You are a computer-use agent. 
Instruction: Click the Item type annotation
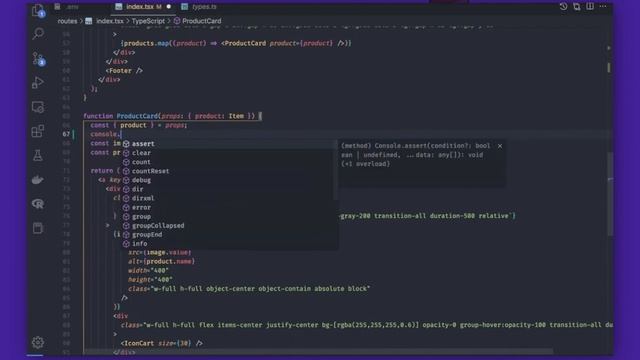[x=236, y=116]
